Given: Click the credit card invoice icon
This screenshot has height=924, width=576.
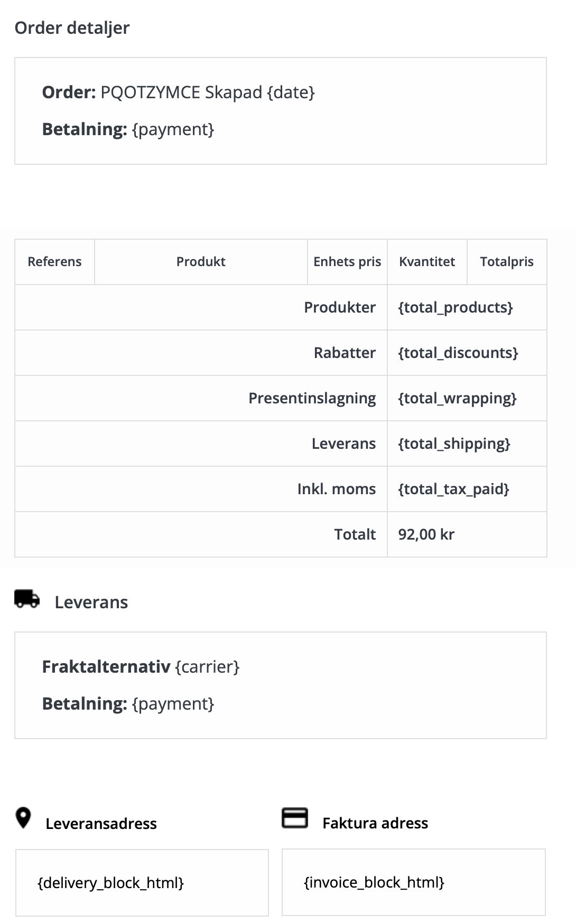Looking at the screenshot, I should point(294,818).
